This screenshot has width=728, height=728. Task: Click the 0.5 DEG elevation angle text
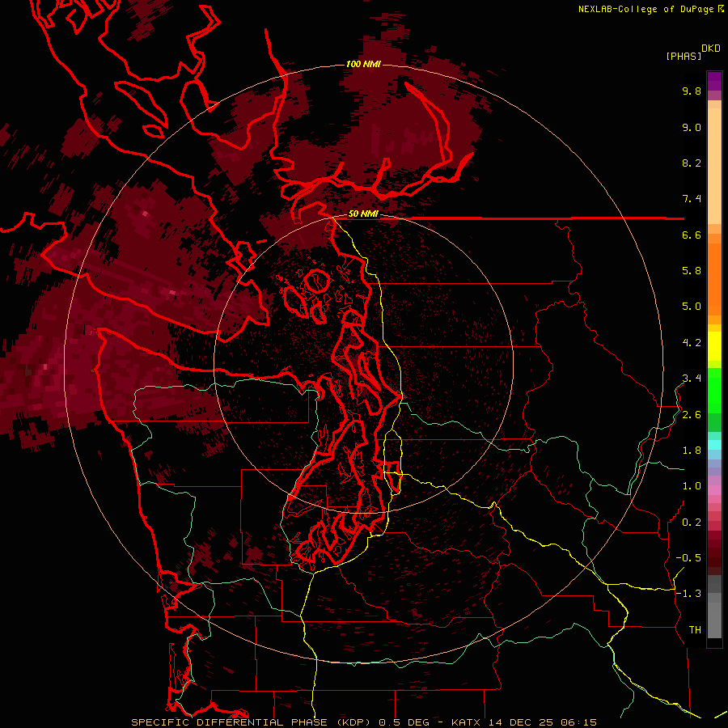tap(404, 722)
